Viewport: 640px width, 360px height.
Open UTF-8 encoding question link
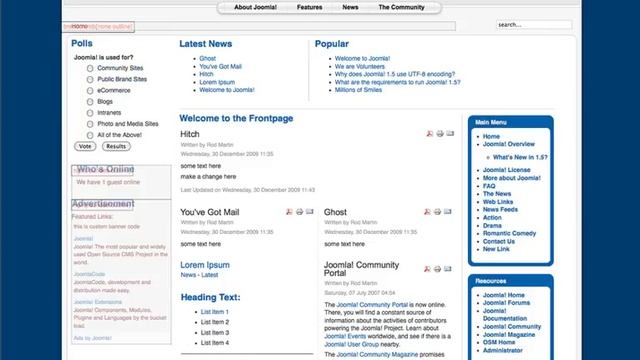click(395, 74)
